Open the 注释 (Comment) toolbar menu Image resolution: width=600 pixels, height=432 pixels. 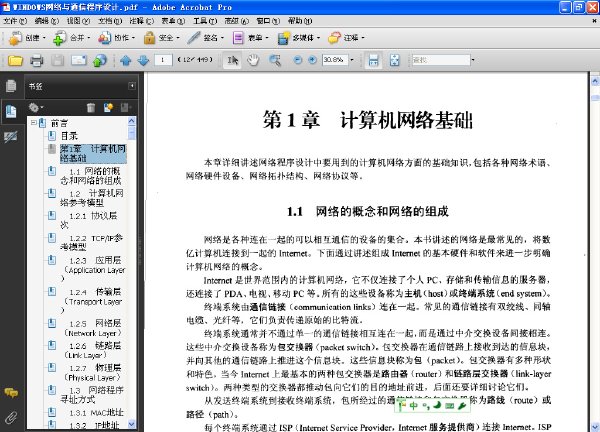[x=346, y=38]
